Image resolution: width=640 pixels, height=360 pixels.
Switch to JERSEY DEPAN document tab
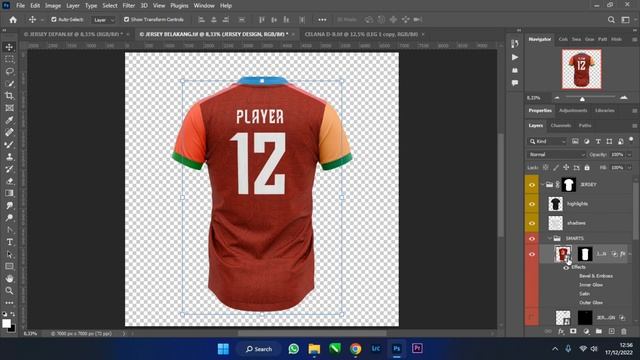tap(73, 34)
